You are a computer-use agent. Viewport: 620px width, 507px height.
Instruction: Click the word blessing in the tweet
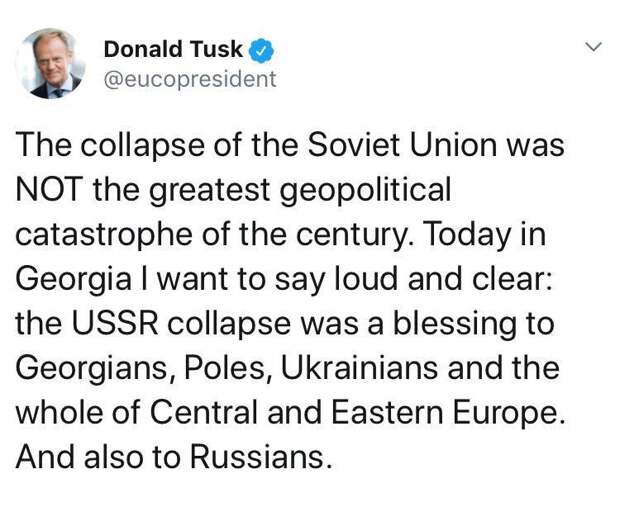pyautogui.click(x=454, y=325)
